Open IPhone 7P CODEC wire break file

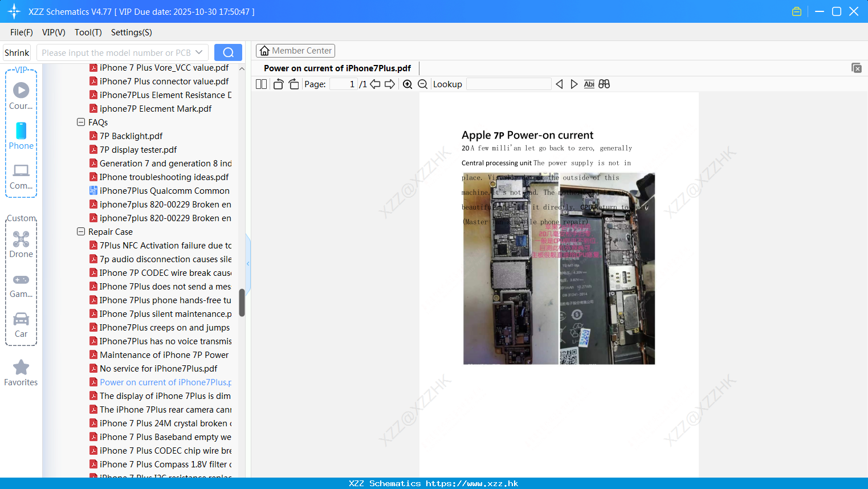click(x=165, y=272)
